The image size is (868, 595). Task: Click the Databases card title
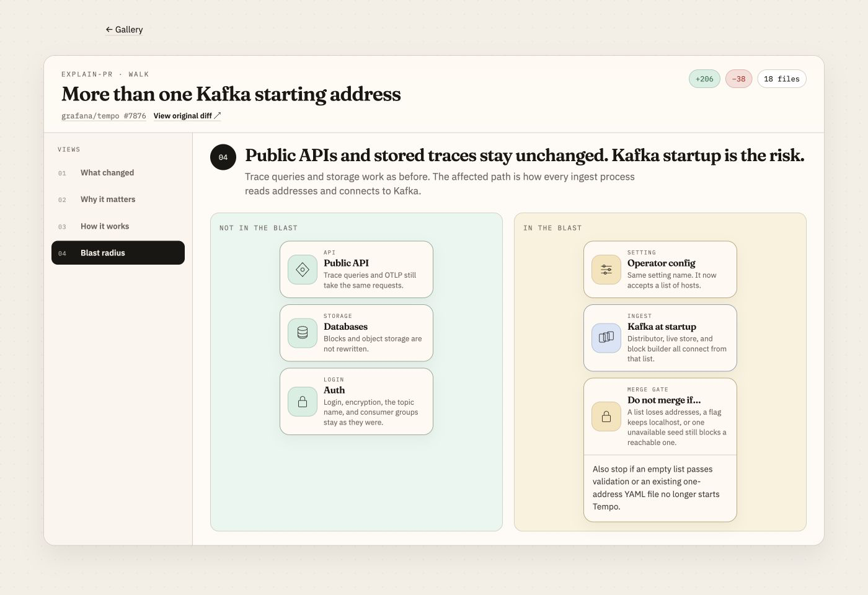(345, 327)
